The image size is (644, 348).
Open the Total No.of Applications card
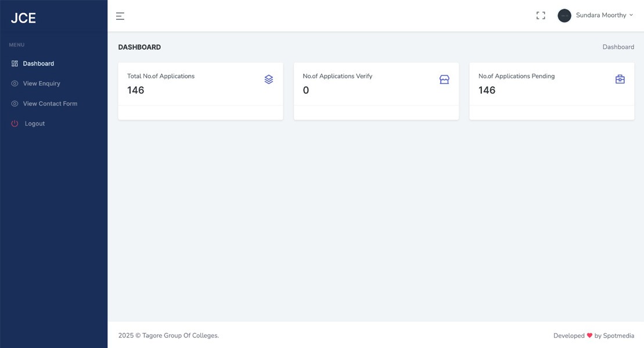pos(200,91)
